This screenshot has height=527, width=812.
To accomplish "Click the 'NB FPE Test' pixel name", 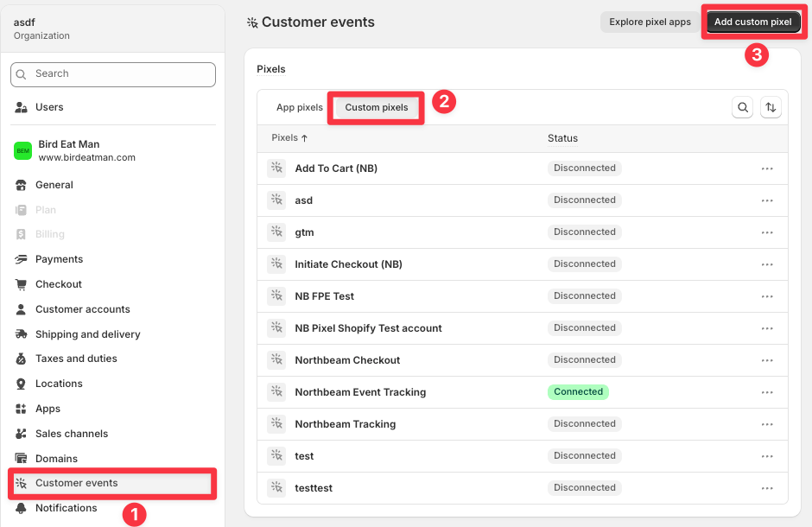I will (x=324, y=296).
